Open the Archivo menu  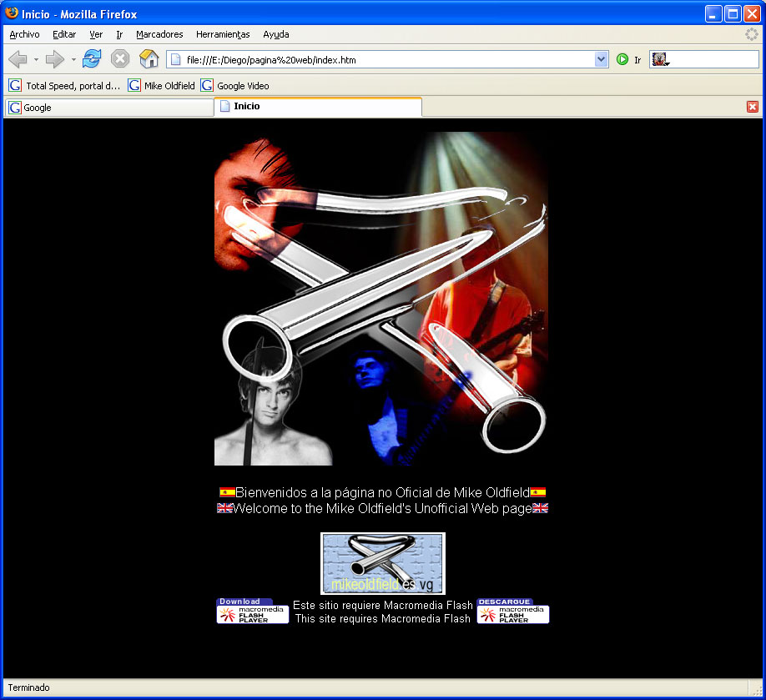coord(24,34)
